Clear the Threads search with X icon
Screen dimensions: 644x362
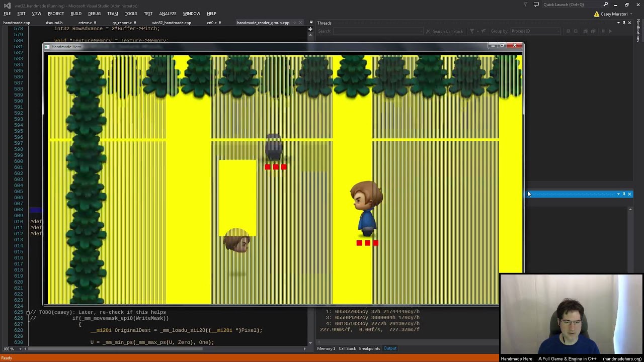(428, 31)
